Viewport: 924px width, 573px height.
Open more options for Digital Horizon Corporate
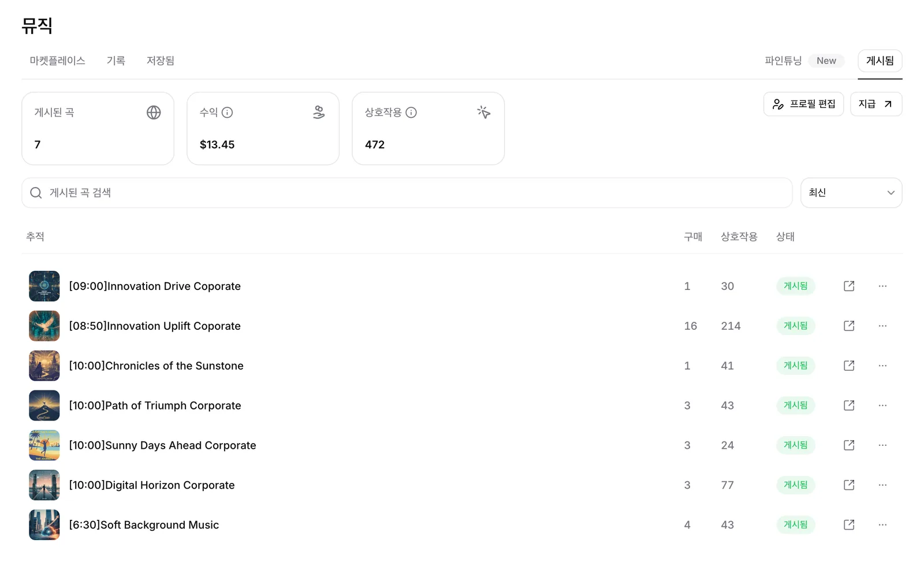pyautogui.click(x=882, y=485)
